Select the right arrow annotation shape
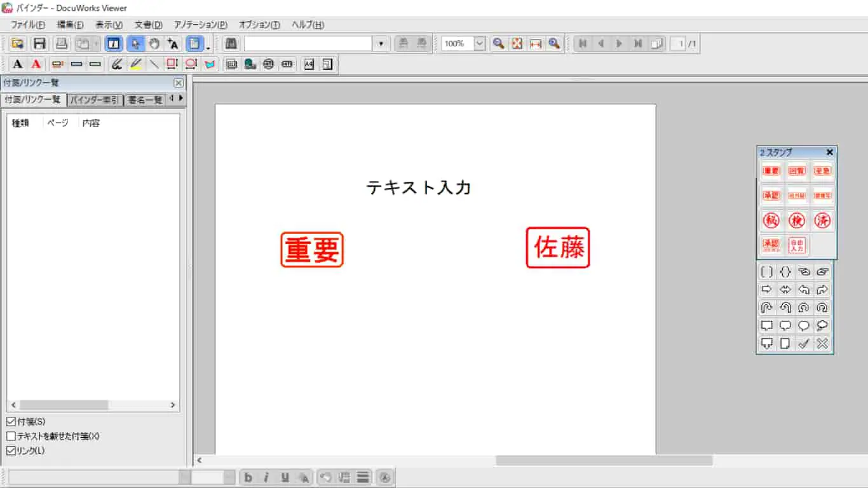Image resolution: width=868 pixels, height=488 pixels. tap(767, 290)
